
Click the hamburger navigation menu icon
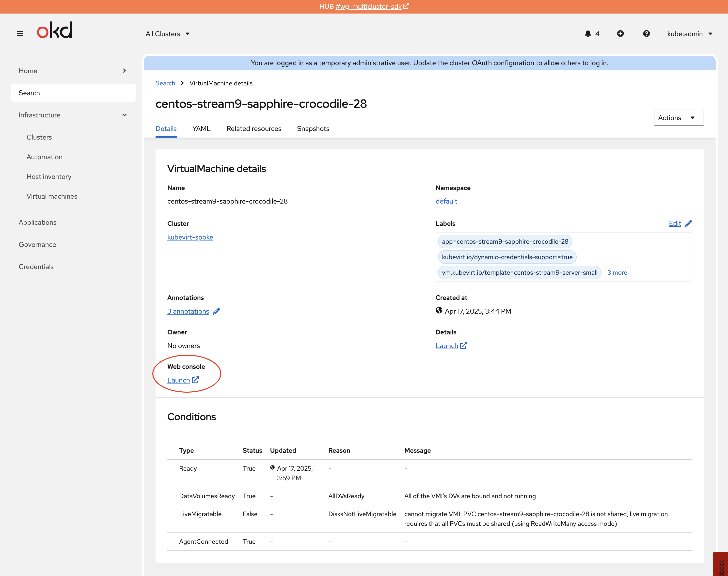pyautogui.click(x=20, y=34)
